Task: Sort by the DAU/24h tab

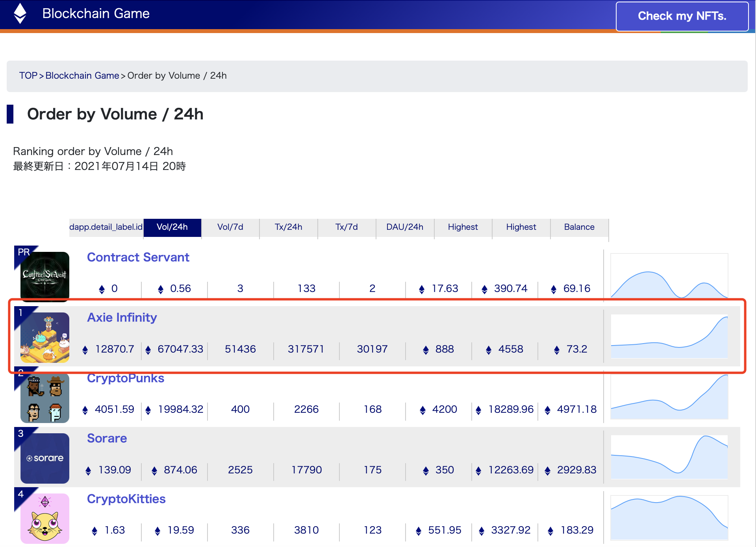Action: [405, 227]
